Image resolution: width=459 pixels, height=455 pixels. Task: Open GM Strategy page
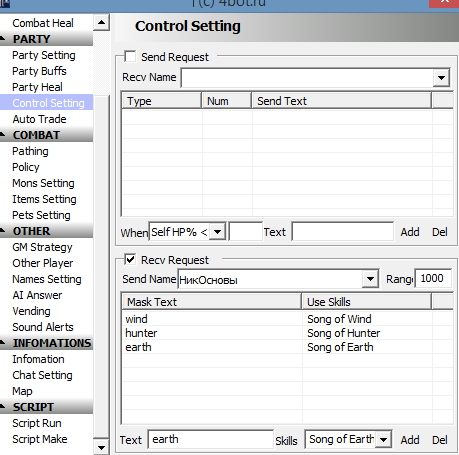coord(42,247)
